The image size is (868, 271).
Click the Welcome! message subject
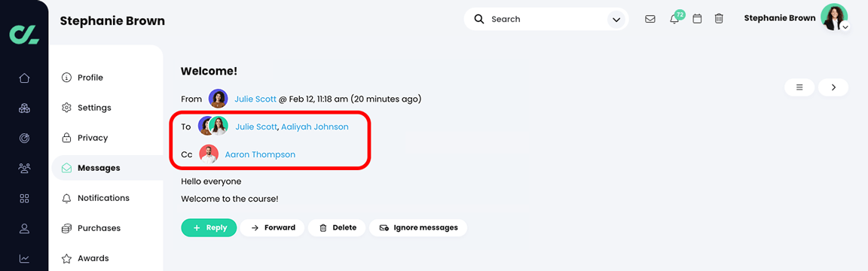coord(209,72)
